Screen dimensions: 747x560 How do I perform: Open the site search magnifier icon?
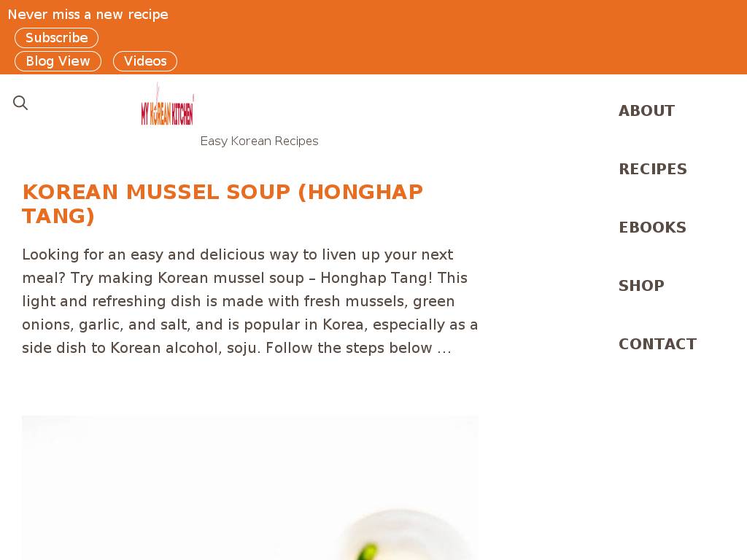pyautogui.click(x=20, y=103)
